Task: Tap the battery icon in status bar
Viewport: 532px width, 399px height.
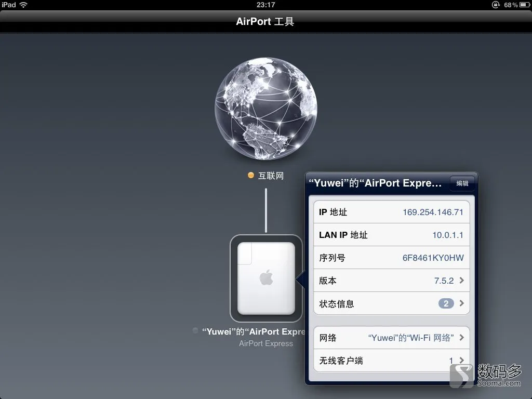Action: pyautogui.click(x=525, y=5)
